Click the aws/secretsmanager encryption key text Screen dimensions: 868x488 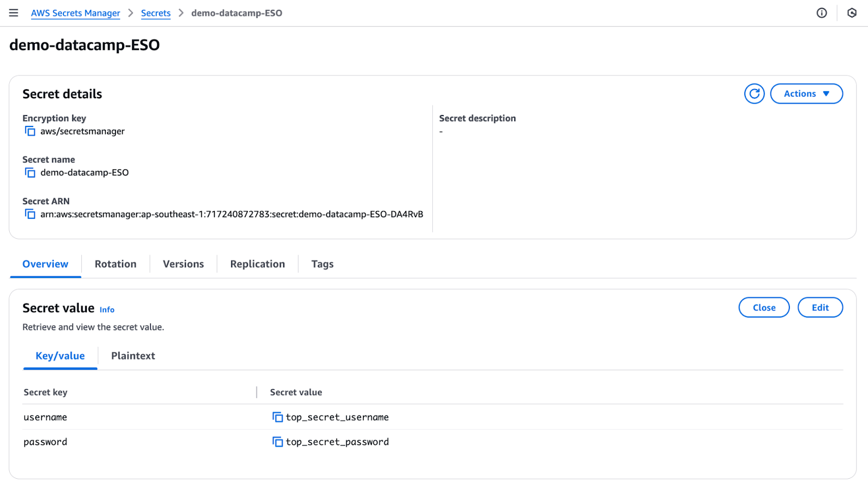(x=82, y=131)
